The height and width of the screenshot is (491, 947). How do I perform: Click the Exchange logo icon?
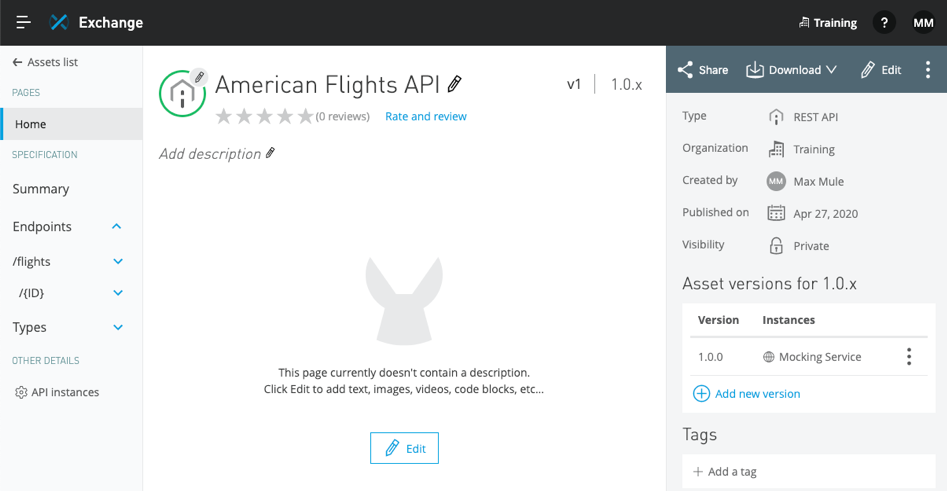pyautogui.click(x=59, y=22)
